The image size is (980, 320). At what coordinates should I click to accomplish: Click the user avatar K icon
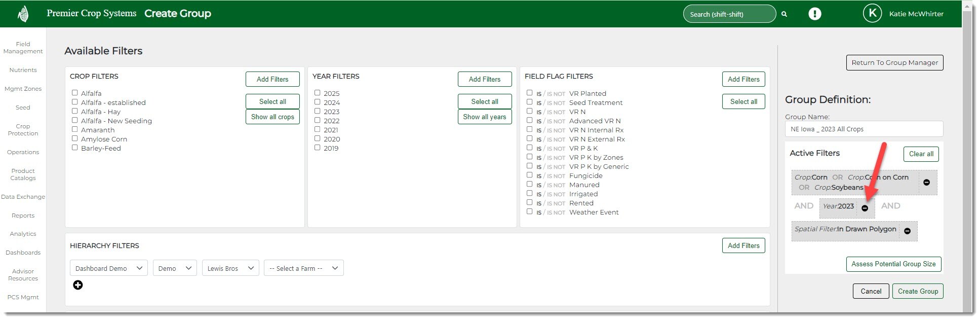(872, 14)
